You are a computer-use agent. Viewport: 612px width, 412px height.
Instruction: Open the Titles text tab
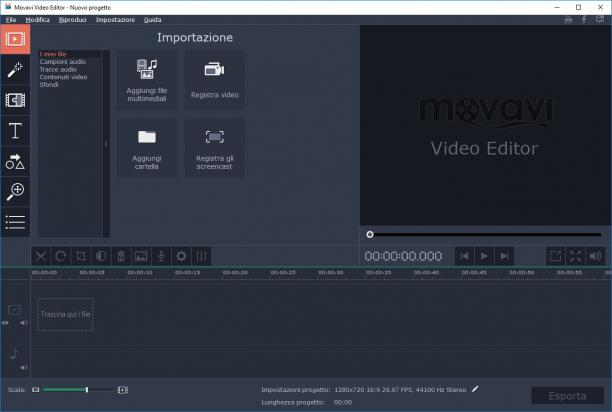tap(15, 131)
